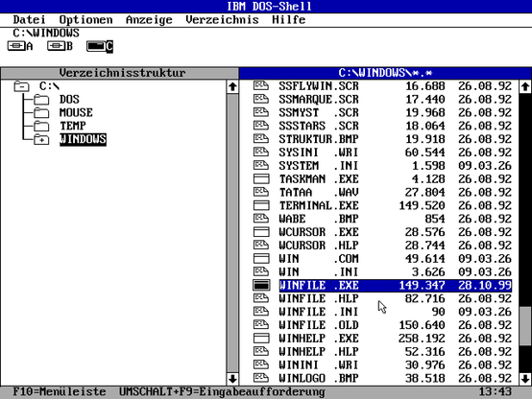Select the file name TASKMAN .EXE
The image size is (532, 399).
click(x=319, y=179)
